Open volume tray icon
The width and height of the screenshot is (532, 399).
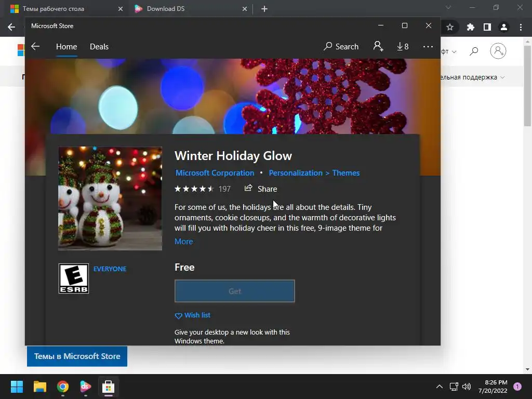(x=467, y=387)
